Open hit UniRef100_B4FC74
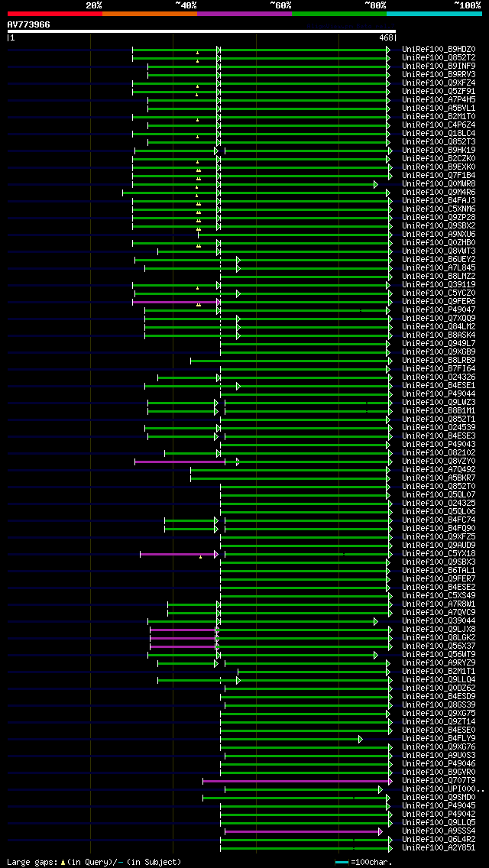 click(439, 520)
